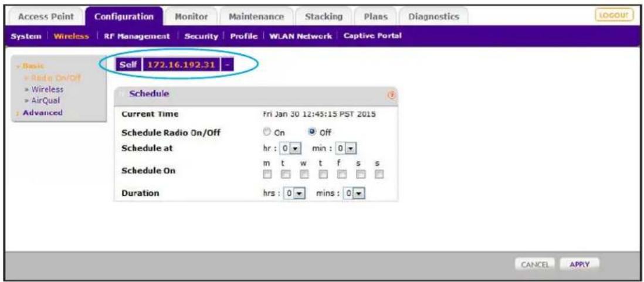Screen dimensions: 644x282
Task: Collapse the Schedule panel header icon
Action: pos(122,94)
